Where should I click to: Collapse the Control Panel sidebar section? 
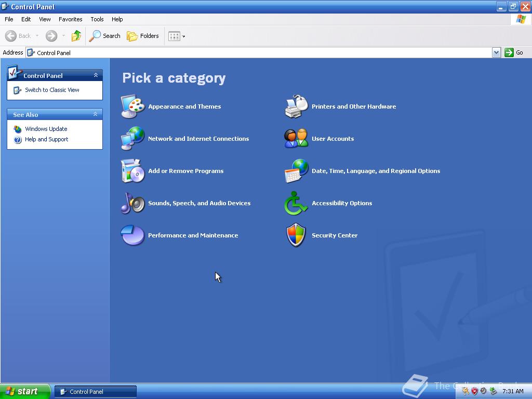click(96, 75)
